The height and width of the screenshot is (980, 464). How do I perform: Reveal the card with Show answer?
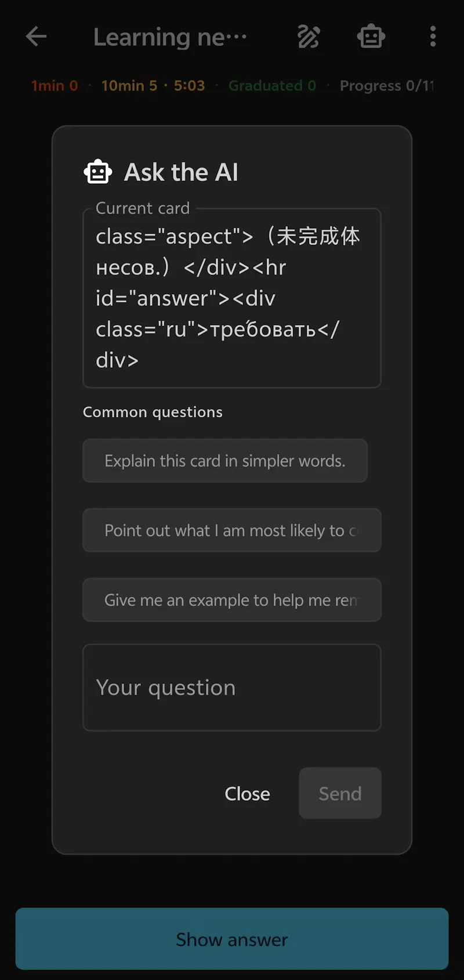coord(232,939)
